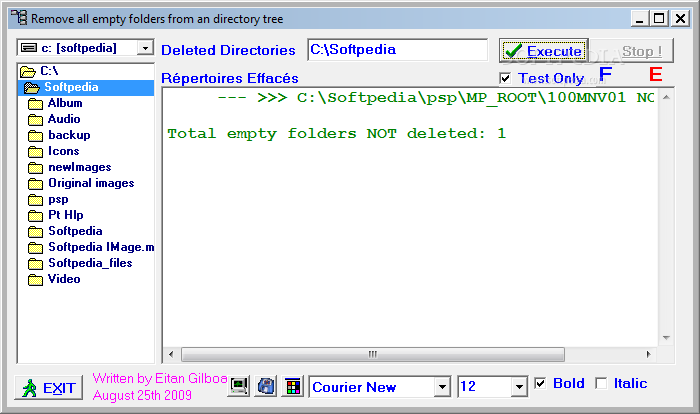Click the horizontal scrollbar thumb in results
The width and height of the screenshot is (700, 414).
[x=373, y=354]
